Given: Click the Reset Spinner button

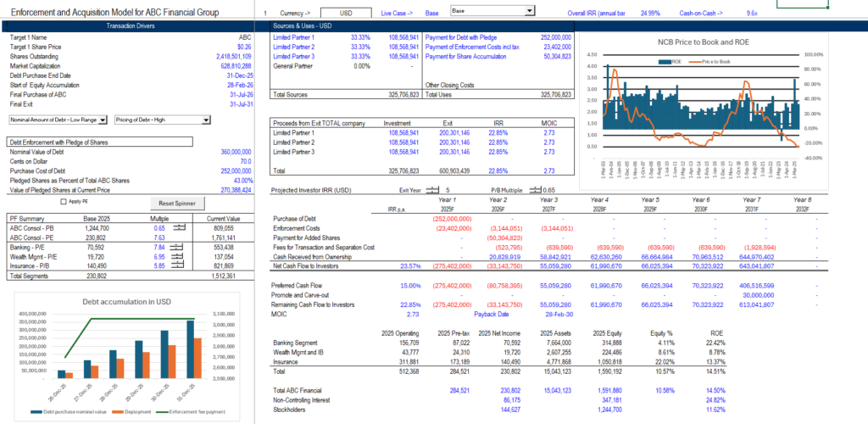Looking at the screenshot, I should coord(177,204).
